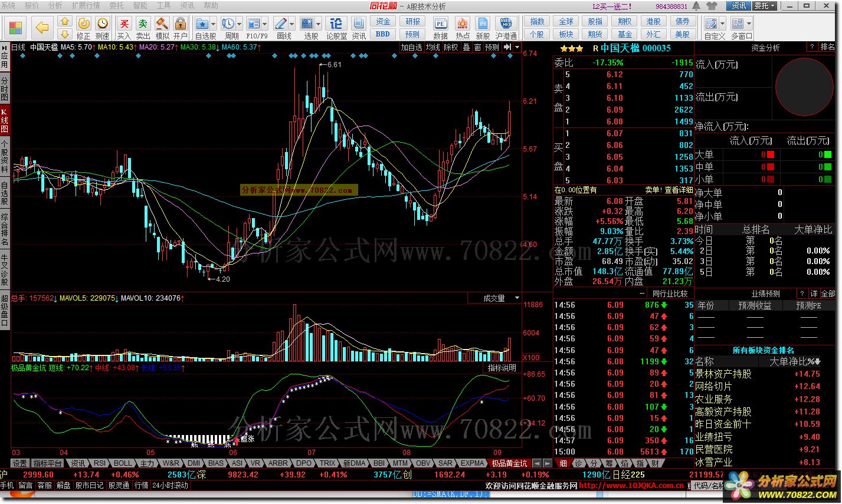
Task: Toggle the 窗 window option
Action: coord(477,47)
